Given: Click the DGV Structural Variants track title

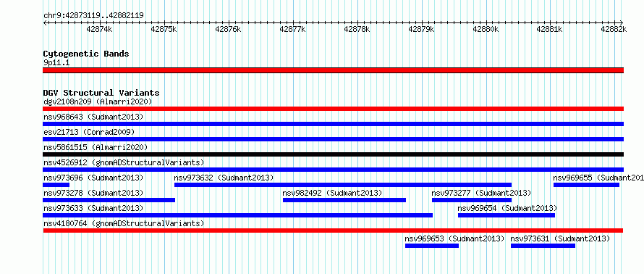Looking at the screenshot, I should click(101, 93).
